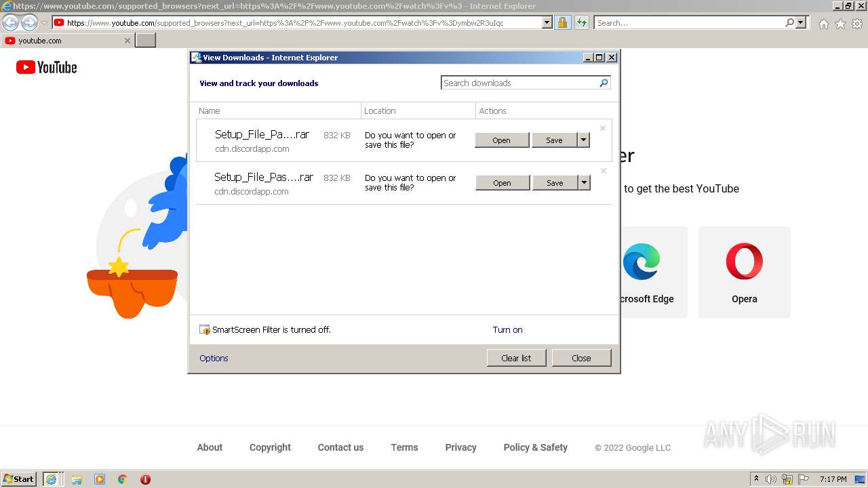Open the second Setup_File_Pas....rar download
The width and height of the screenshot is (868, 488).
point(502,183)
